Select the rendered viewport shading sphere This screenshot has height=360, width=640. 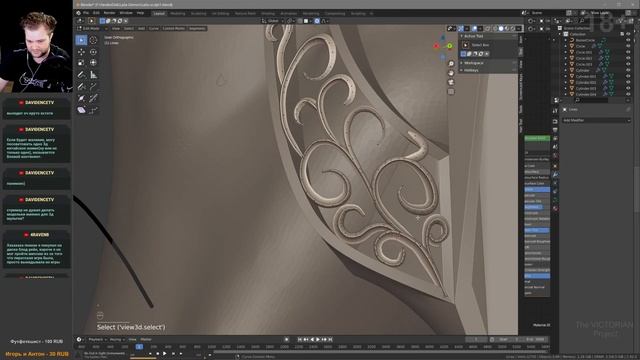[513, 29]
